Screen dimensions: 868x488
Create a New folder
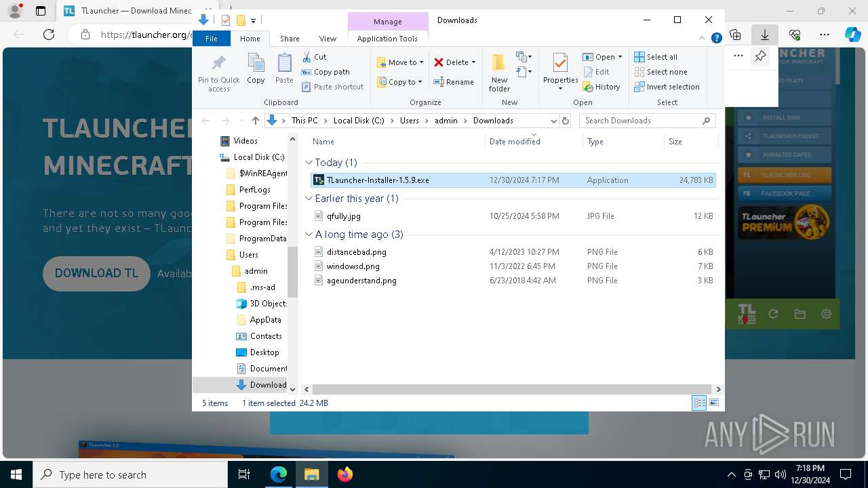click(x=499, y=73)
